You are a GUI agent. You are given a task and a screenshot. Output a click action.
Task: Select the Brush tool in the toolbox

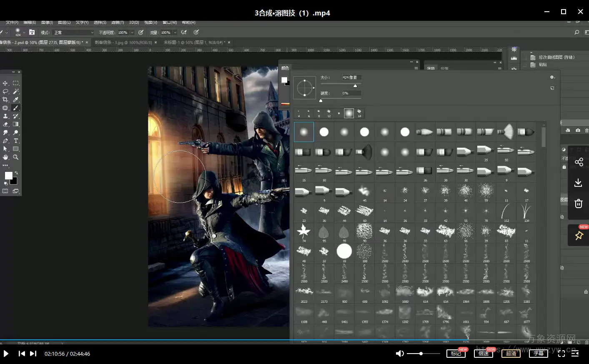[16, 108]
